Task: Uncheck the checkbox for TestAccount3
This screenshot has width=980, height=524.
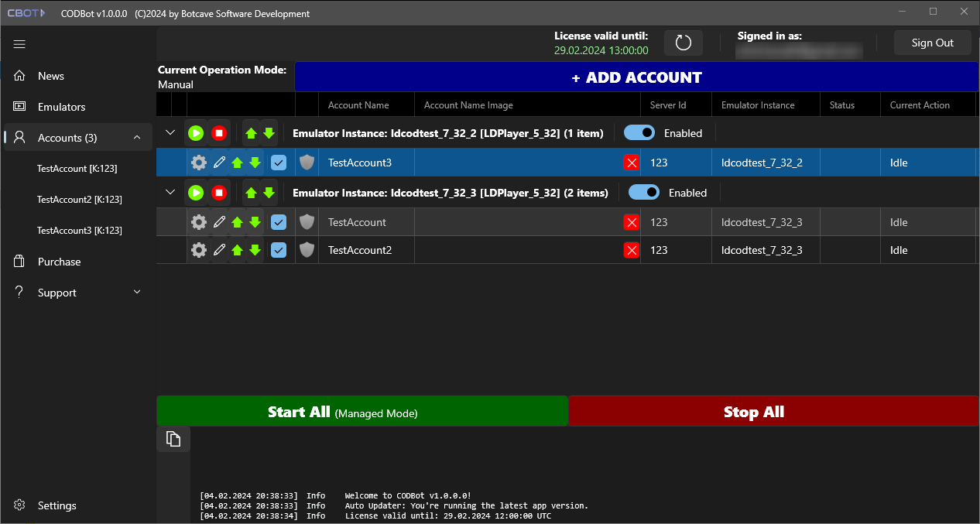Action: pos(279,163)
